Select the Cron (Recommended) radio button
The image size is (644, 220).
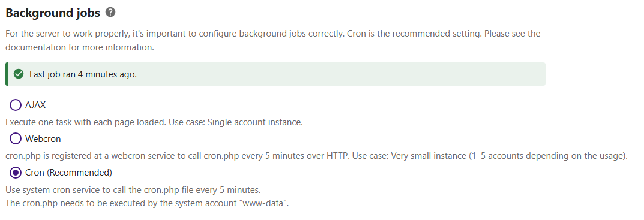[15, 173]
